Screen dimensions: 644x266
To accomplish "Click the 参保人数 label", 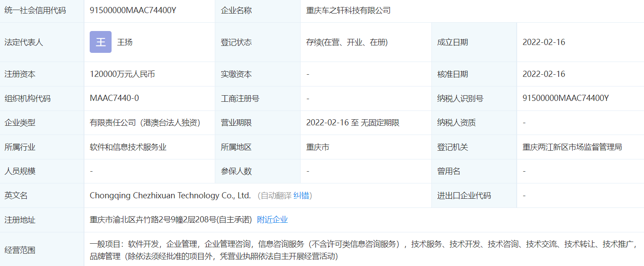I will (236, 171).
